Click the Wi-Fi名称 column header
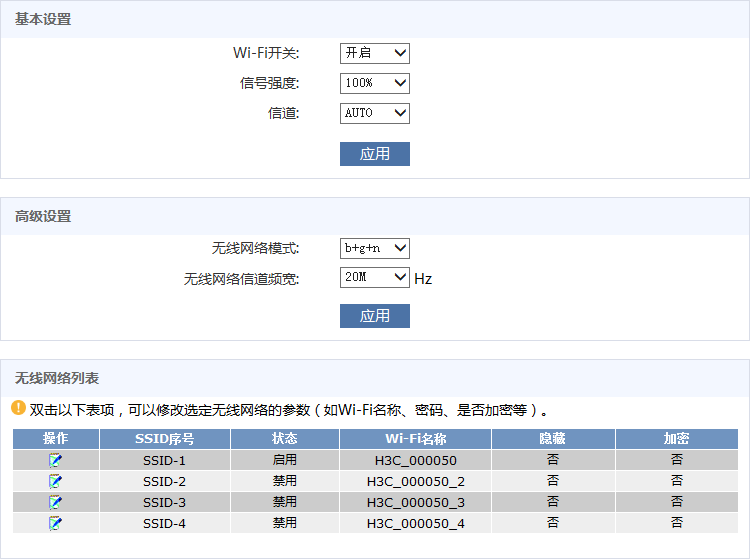750x559 pixels. 415,439
